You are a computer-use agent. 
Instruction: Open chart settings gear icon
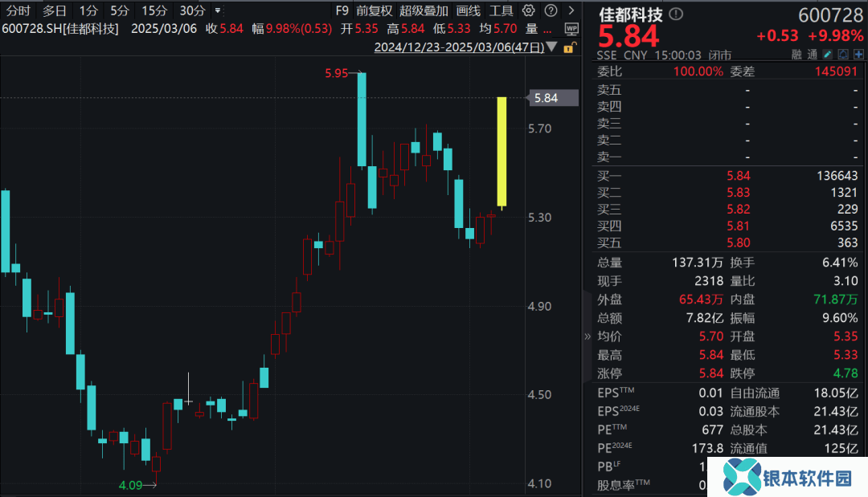(528, 10)
